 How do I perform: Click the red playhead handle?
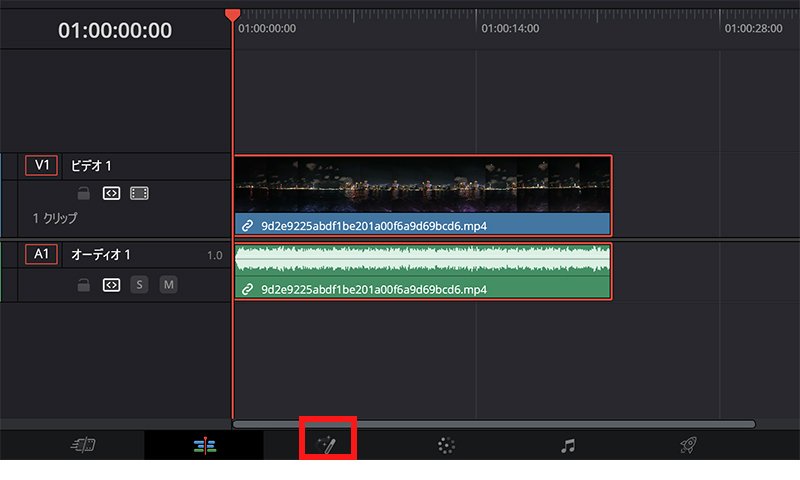233,15
